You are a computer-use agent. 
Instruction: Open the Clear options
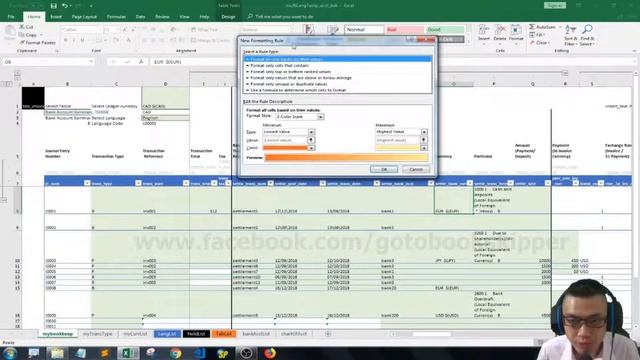539,42
